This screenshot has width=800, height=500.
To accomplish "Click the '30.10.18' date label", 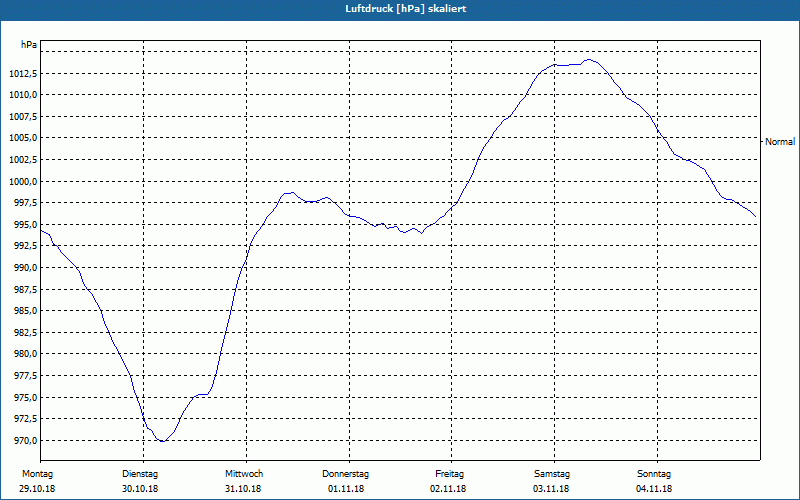I will pyautogui.click(x=140, y=489).
